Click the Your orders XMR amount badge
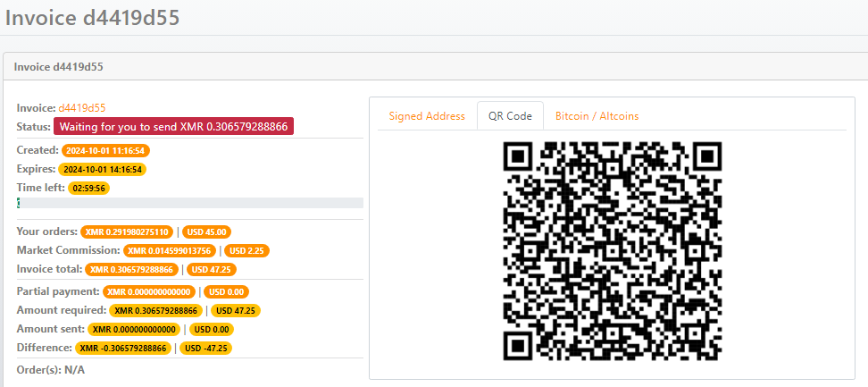This screenshot has width=868, height=387. (126, 231)
